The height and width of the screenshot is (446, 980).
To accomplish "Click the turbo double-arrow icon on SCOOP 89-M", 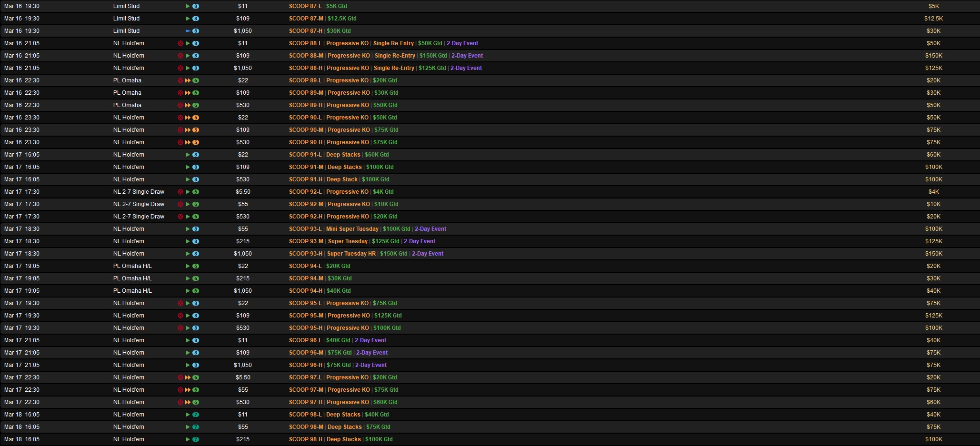I will (188, 93).
